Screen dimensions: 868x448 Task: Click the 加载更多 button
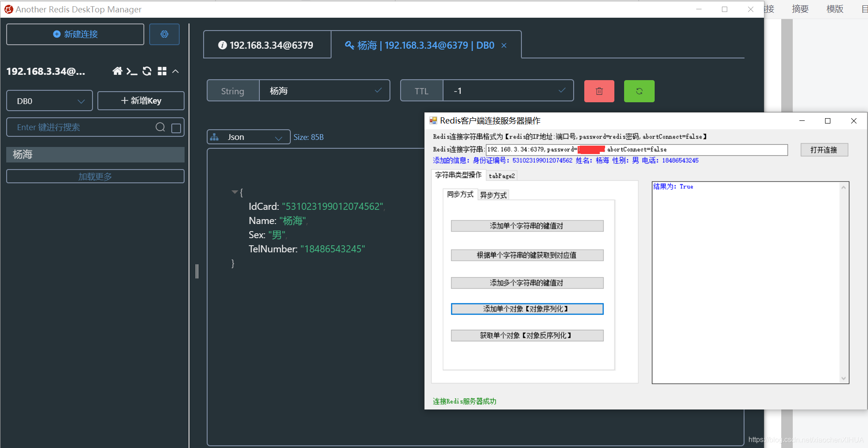point(95,176)
